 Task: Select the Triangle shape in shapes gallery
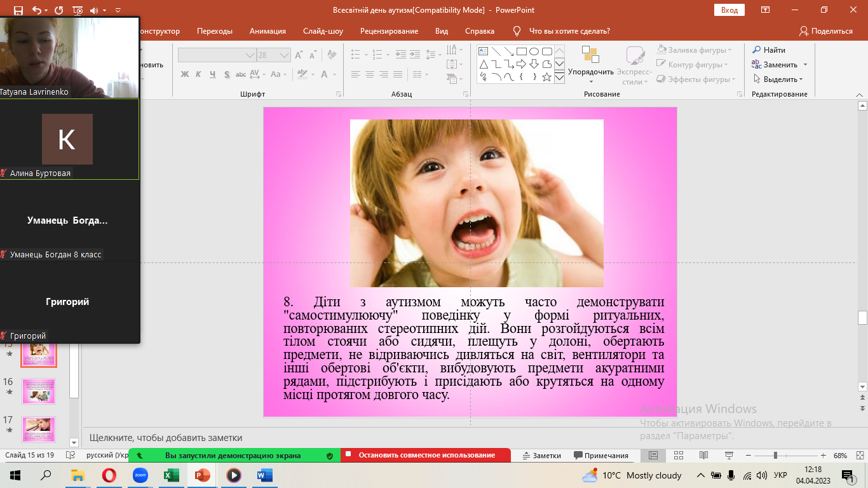pos(483,64)
